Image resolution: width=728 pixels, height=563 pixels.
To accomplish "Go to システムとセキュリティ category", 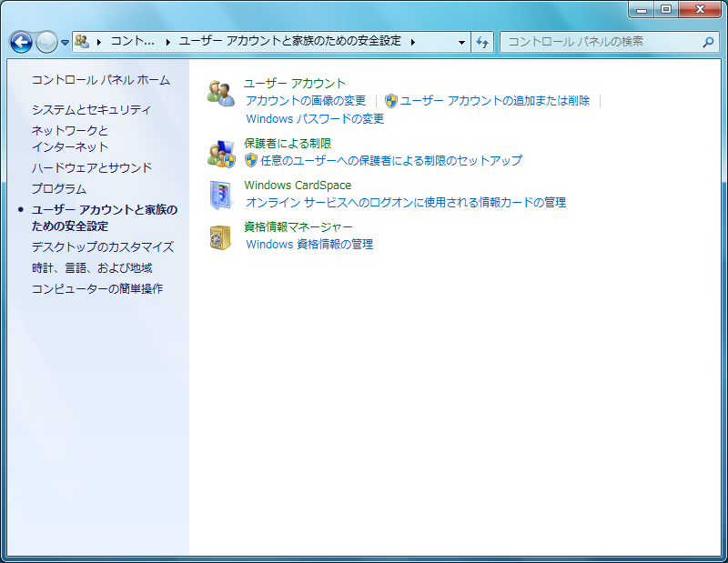I will pyautogui.click(x=91, y=110).
